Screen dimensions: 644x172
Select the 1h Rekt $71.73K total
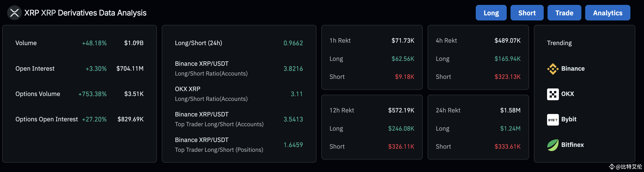[x=403, y=40]
